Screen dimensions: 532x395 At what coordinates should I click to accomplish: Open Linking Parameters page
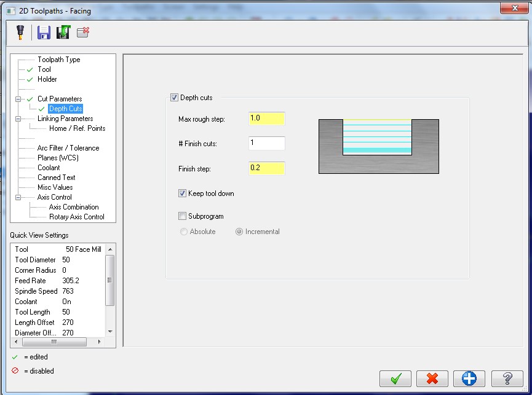click(65, 119)
